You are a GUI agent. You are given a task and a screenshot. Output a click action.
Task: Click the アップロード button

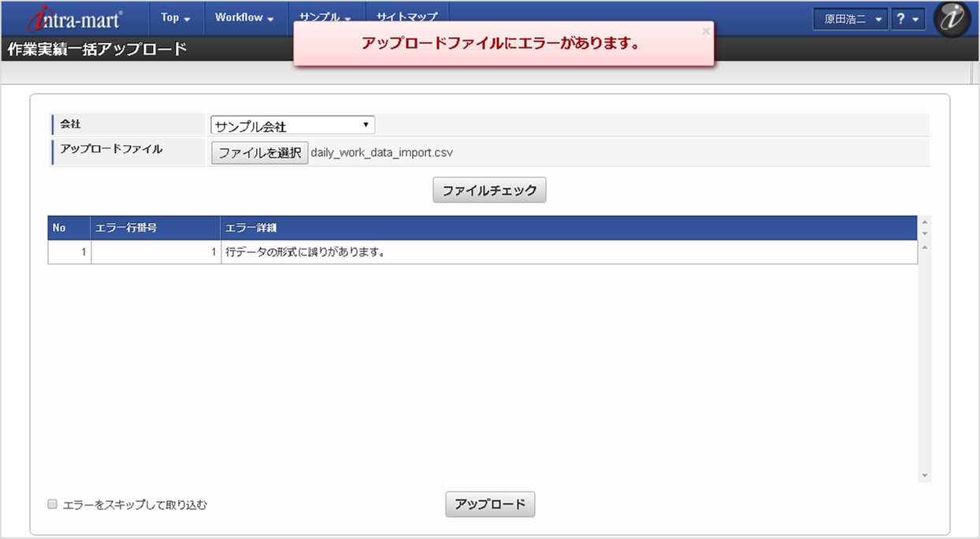tap(490, 504)
